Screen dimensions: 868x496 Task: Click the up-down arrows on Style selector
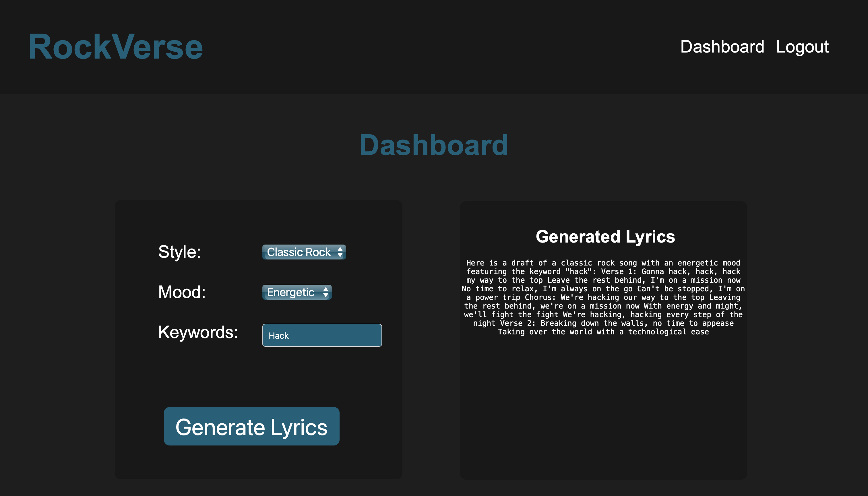[340, 252]
